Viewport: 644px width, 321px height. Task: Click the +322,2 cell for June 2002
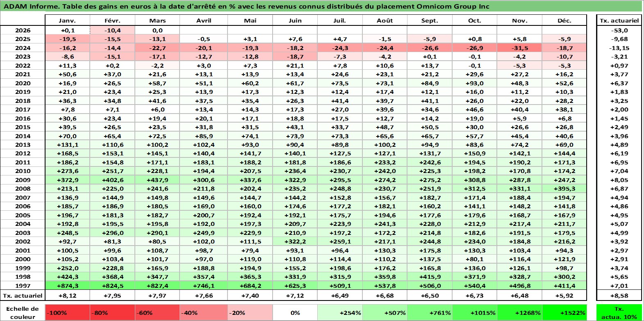pos(295,241)
